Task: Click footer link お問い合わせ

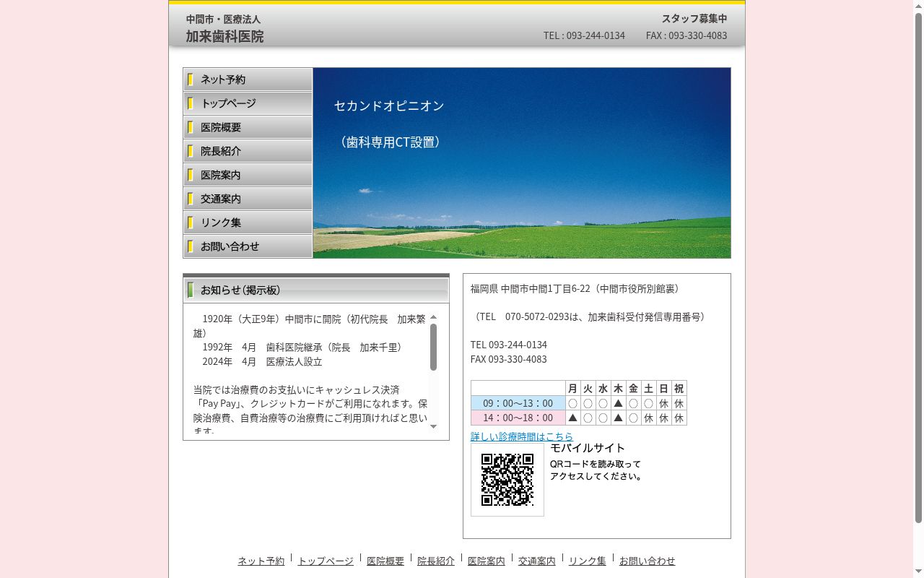Action: tap(648, 561)
